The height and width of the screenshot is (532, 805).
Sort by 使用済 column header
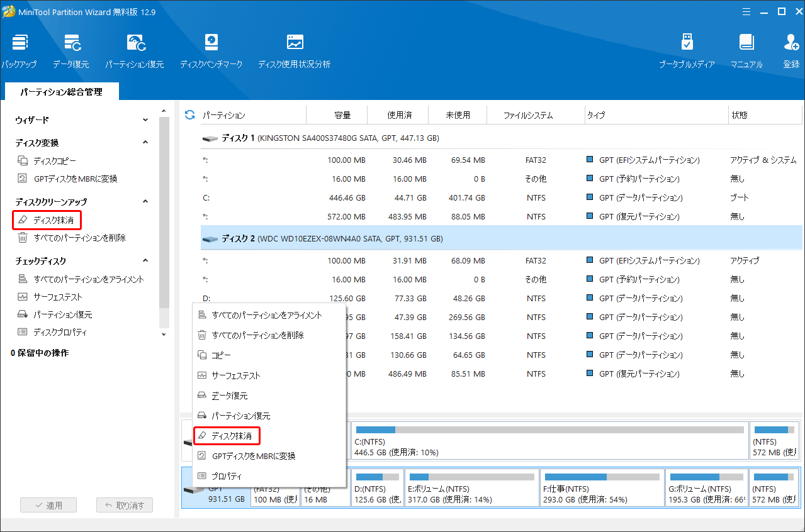pyautogui.click(x=399, y=115)
